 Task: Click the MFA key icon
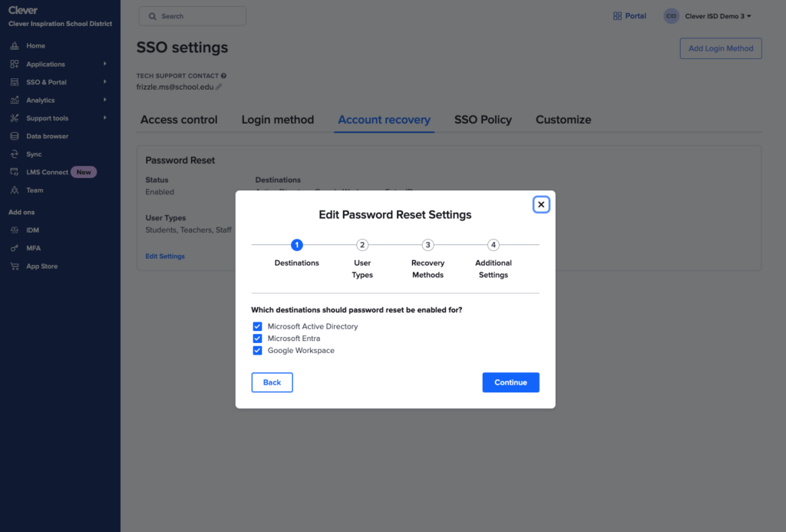point(15,249)
